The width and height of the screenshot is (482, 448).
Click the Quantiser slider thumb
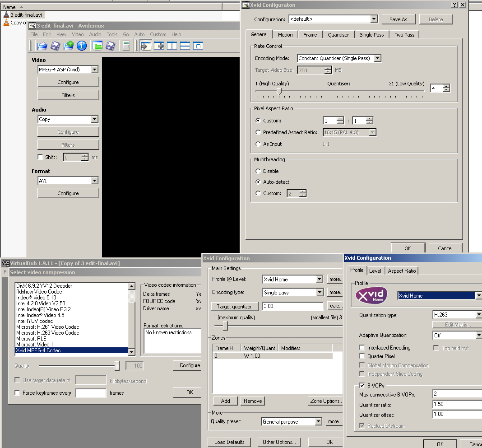tap(279, 91)
